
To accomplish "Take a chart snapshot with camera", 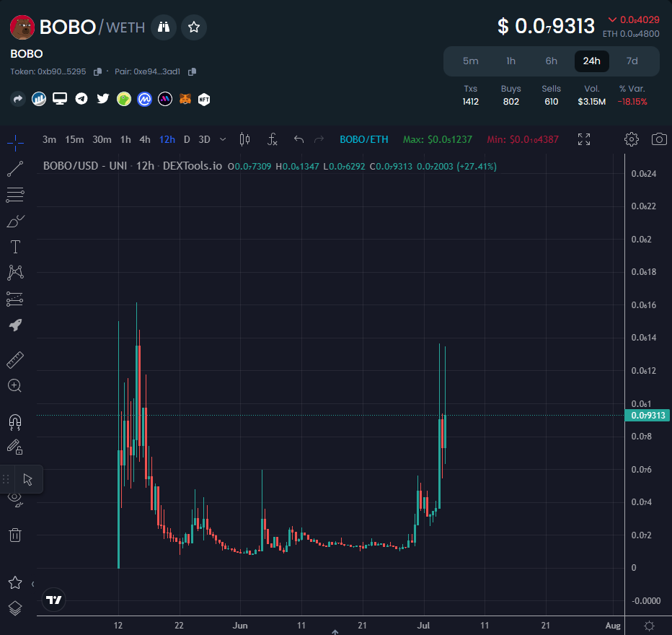I will pyautogui.click(x=659, y=139).
